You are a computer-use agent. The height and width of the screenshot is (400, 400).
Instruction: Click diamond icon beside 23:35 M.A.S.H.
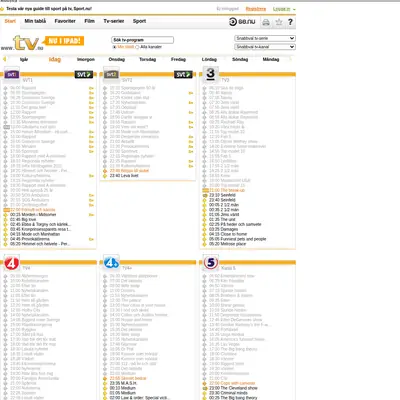click(x=105, y=383)
